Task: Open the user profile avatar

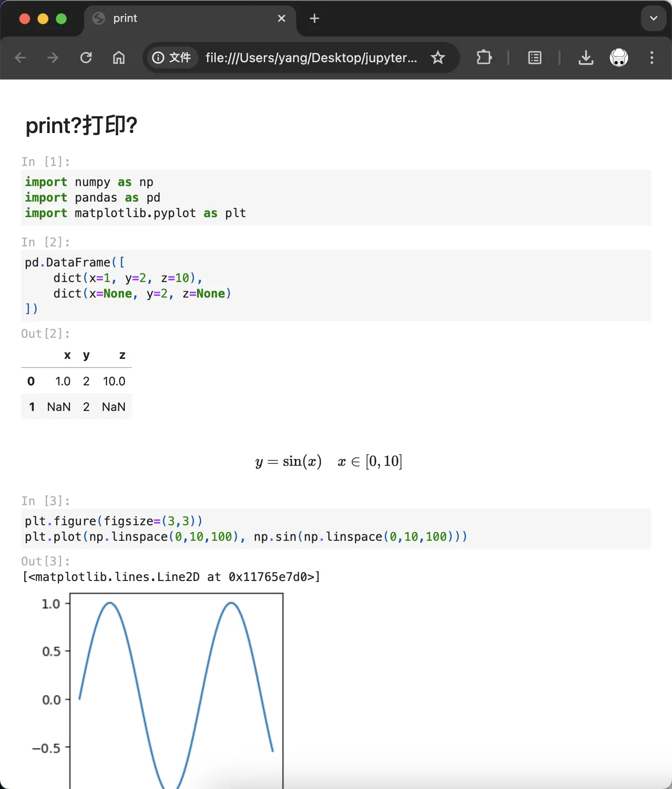Action: tap(619, 58)
